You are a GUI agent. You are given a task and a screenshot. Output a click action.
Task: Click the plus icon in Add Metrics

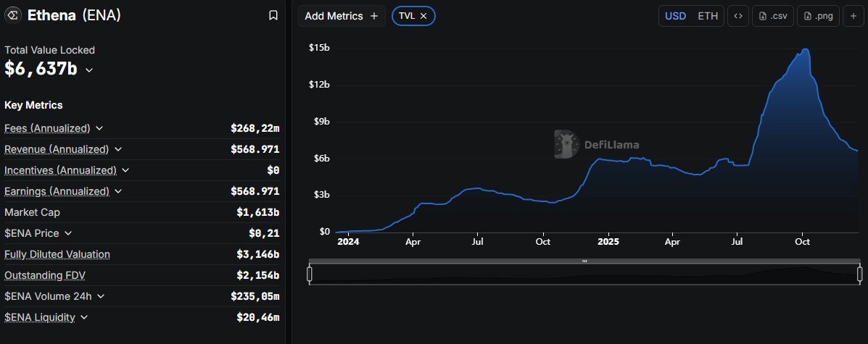point(373,16)
